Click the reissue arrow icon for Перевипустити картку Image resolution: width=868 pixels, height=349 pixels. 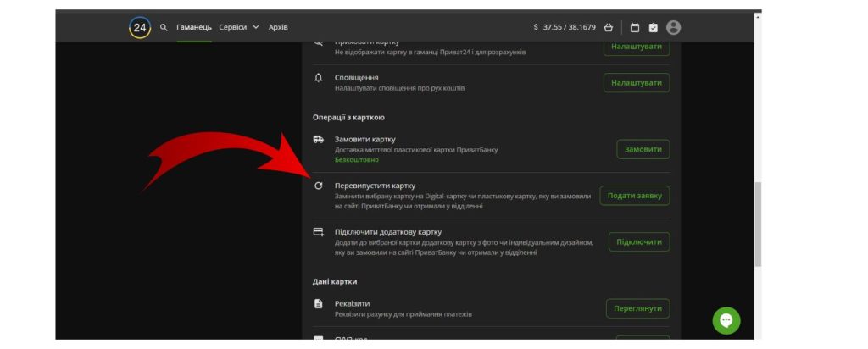pos(319,185)
